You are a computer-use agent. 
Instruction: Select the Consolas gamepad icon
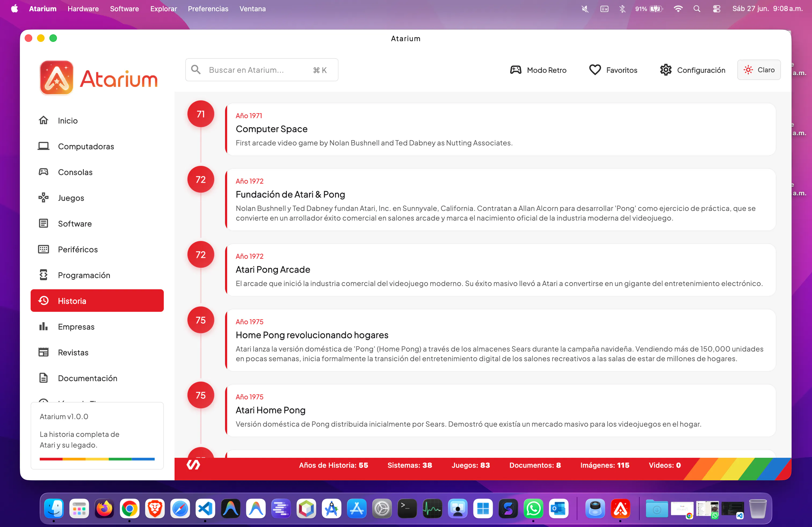coord(43,172)
